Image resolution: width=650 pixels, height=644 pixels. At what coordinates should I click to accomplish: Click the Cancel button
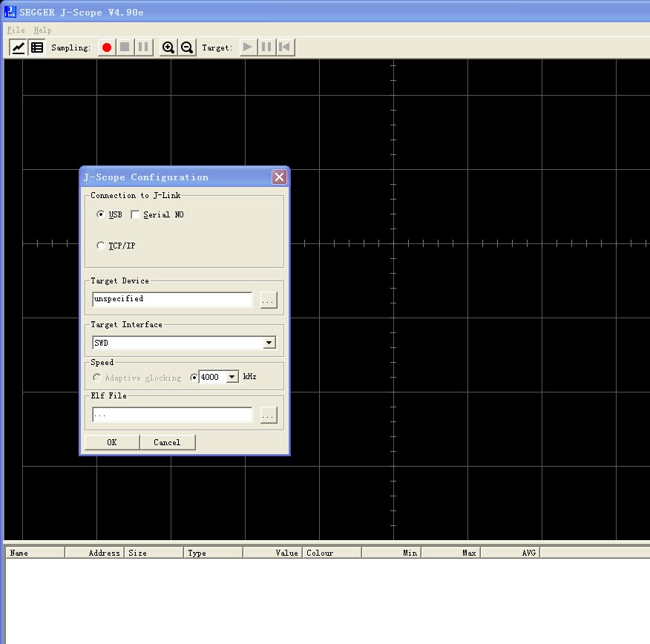point(167,442)
